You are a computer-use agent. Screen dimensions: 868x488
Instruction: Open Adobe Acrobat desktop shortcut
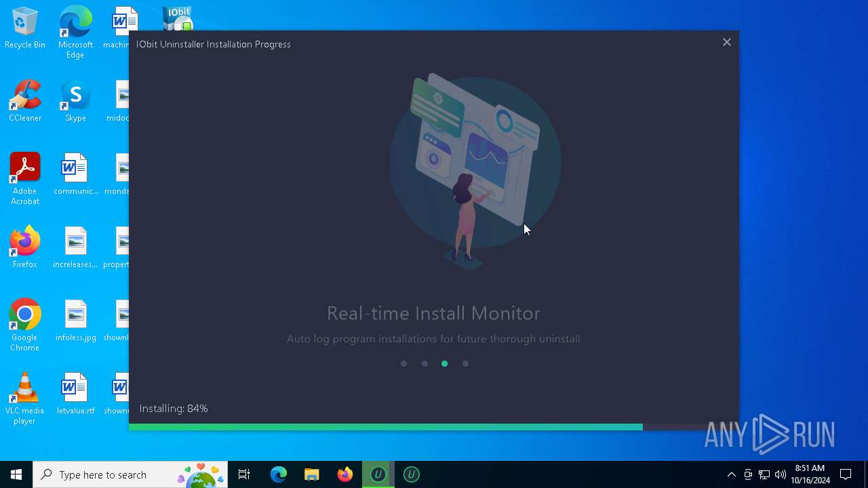pos(25,179)
